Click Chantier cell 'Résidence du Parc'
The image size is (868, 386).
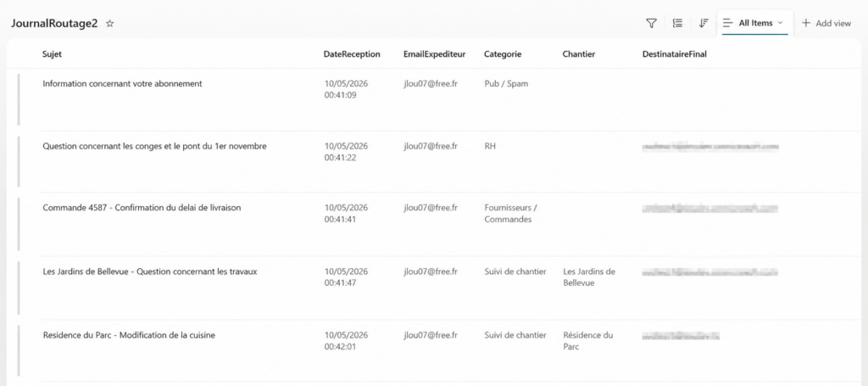588,341
